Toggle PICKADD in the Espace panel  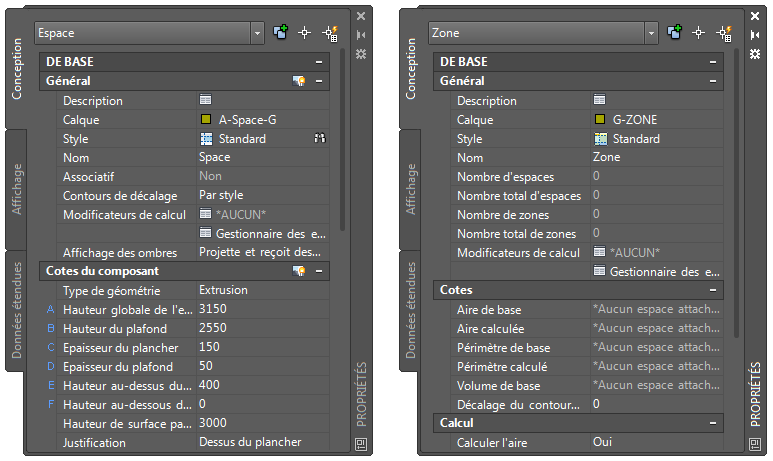[281, 33]
